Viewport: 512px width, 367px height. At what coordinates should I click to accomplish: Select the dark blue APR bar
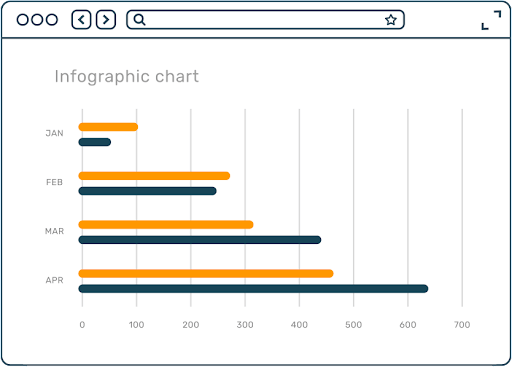(x=253, y=289)
